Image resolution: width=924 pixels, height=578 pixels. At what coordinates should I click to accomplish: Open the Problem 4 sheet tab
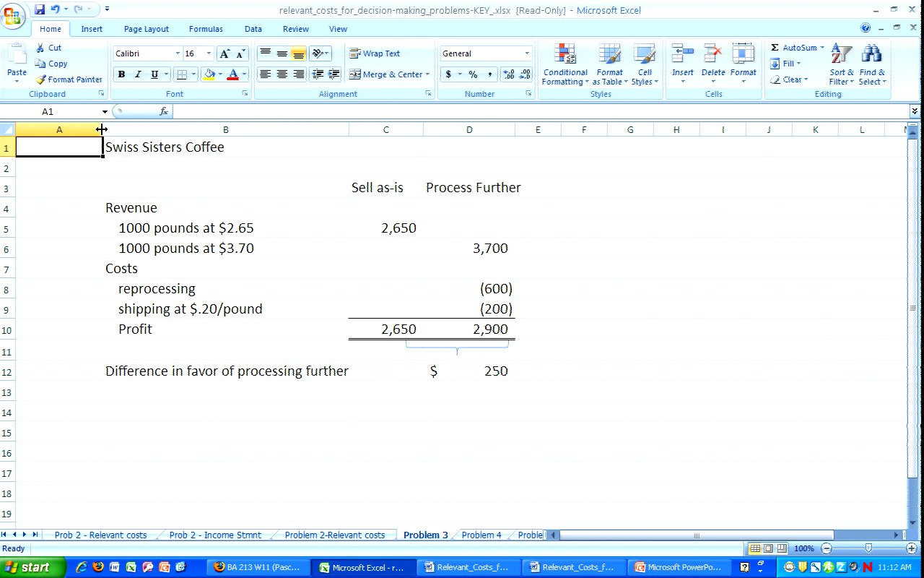[481, 535]
